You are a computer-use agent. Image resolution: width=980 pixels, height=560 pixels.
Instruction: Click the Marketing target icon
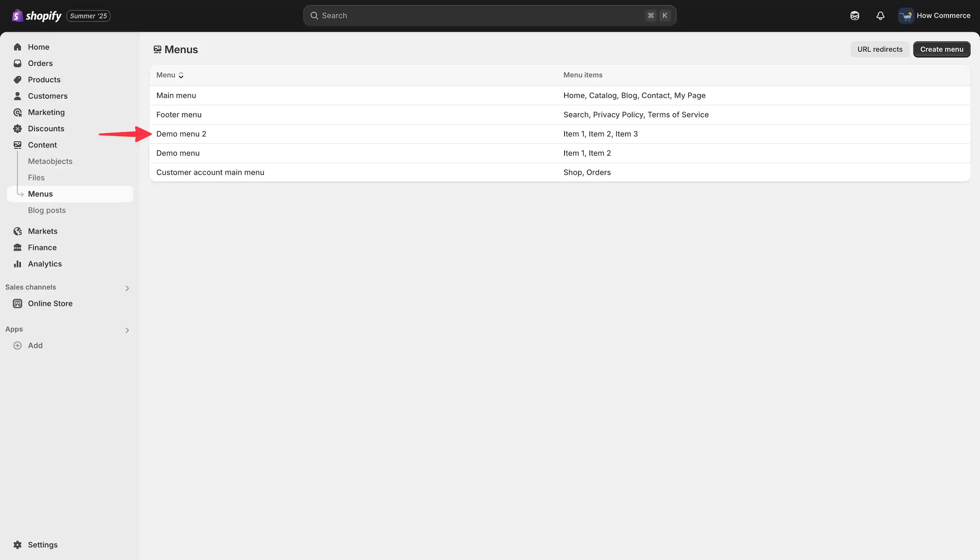[17, 112]
